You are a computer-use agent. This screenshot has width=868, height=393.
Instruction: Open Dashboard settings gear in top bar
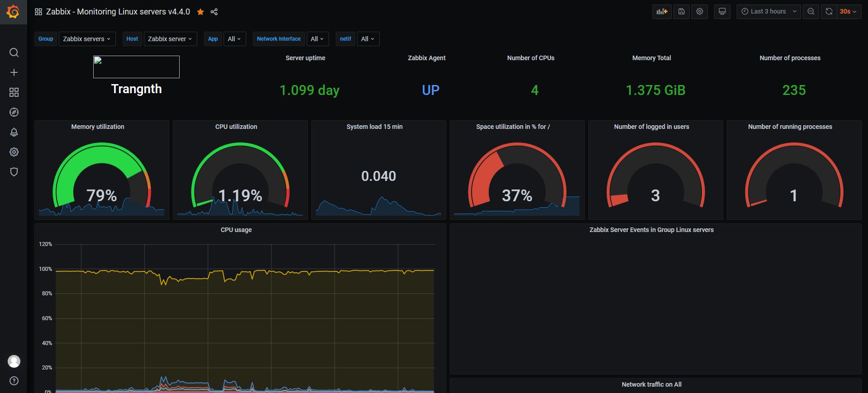700,12
